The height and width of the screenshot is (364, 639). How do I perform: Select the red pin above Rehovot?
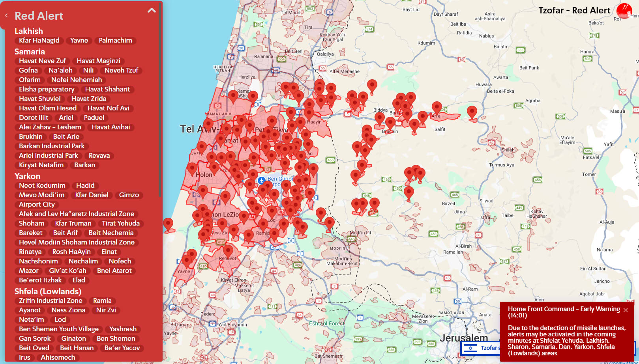[228, 250]
